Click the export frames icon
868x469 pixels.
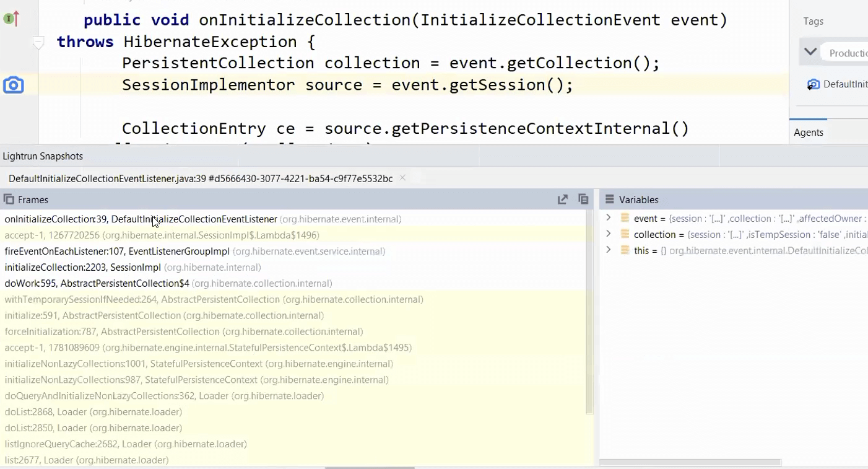(562, 199)
